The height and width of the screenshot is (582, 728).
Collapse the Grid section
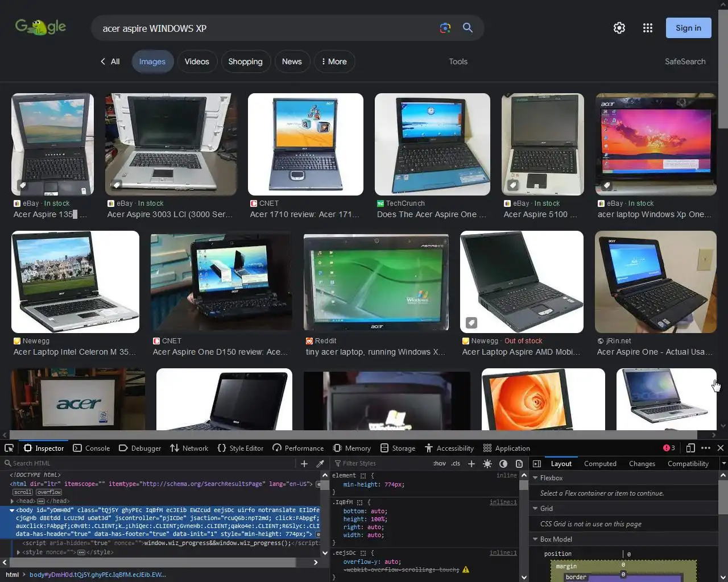tap(535, 509)
